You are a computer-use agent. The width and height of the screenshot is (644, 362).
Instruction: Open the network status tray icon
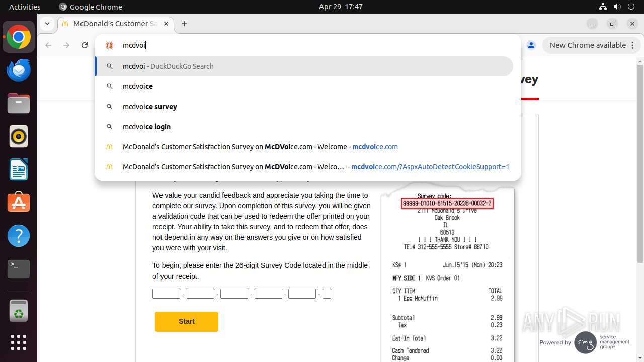(603, 7)
